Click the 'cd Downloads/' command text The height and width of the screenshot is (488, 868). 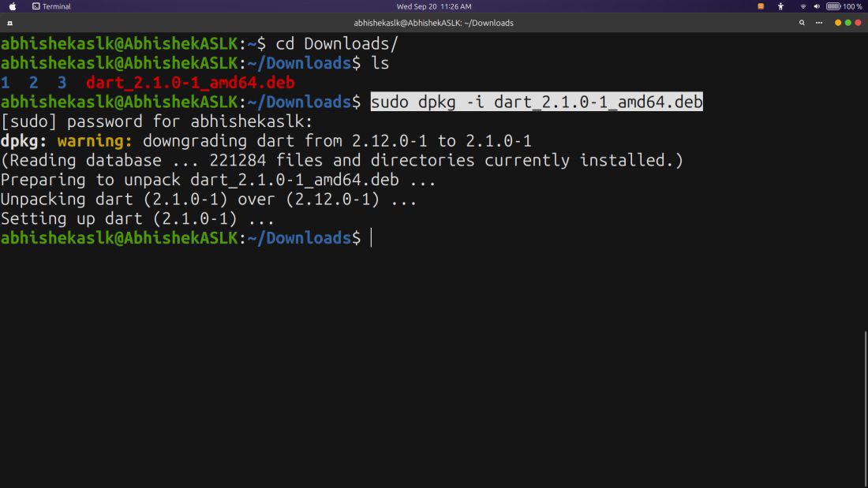pyautogui.click(x=337, y=43)
